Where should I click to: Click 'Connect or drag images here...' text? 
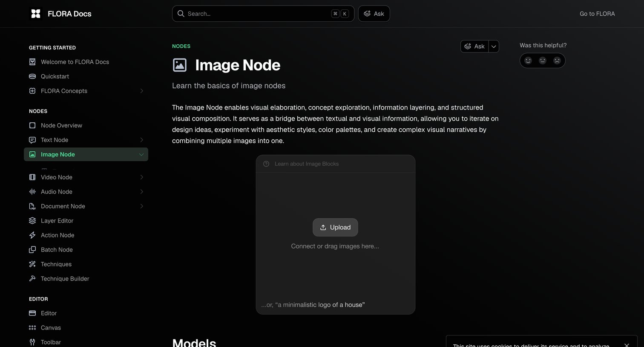point(335,246)
